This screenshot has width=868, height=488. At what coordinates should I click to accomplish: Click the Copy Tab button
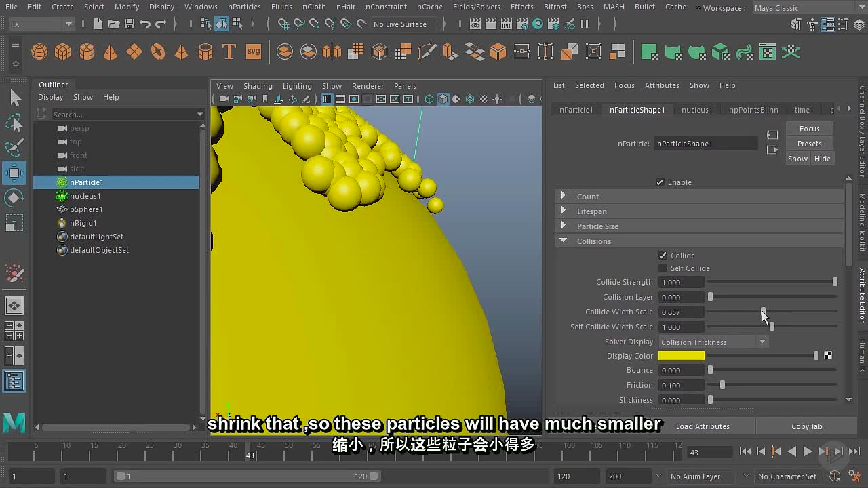(x=806, y=426)
